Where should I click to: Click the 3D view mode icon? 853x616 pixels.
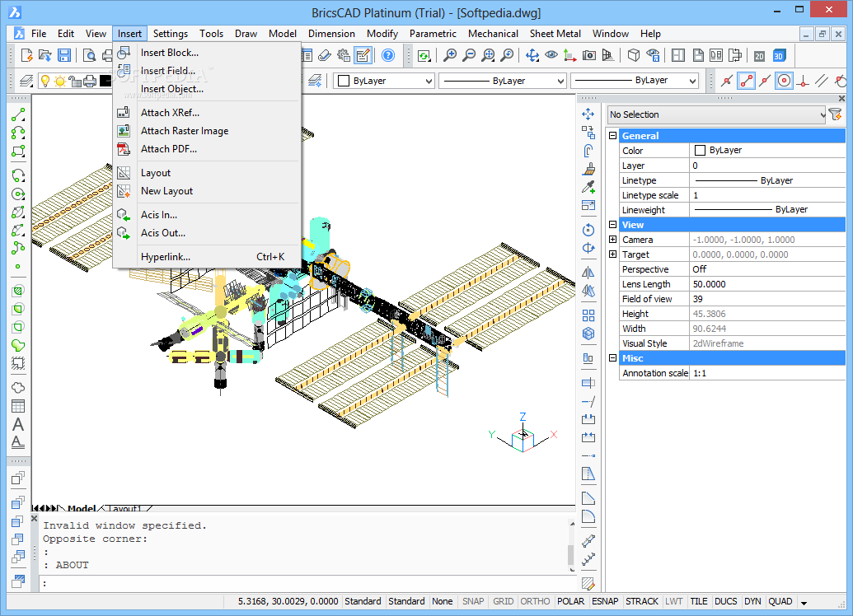779,55
